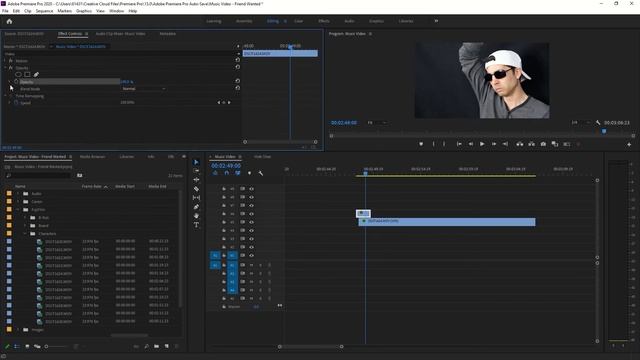Open the playback resolution dropdown
Viewport: 640px width, 360px height.
point(580,122)
